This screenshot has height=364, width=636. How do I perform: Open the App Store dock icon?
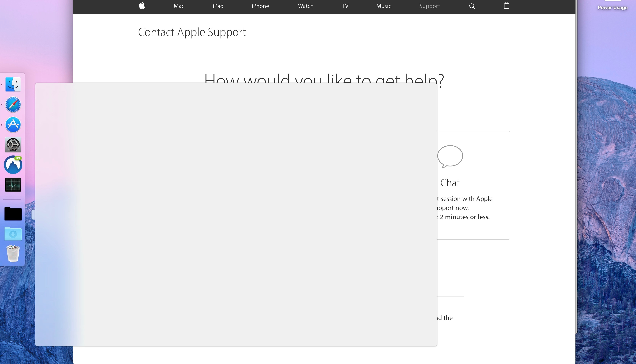tap(13, 125)
